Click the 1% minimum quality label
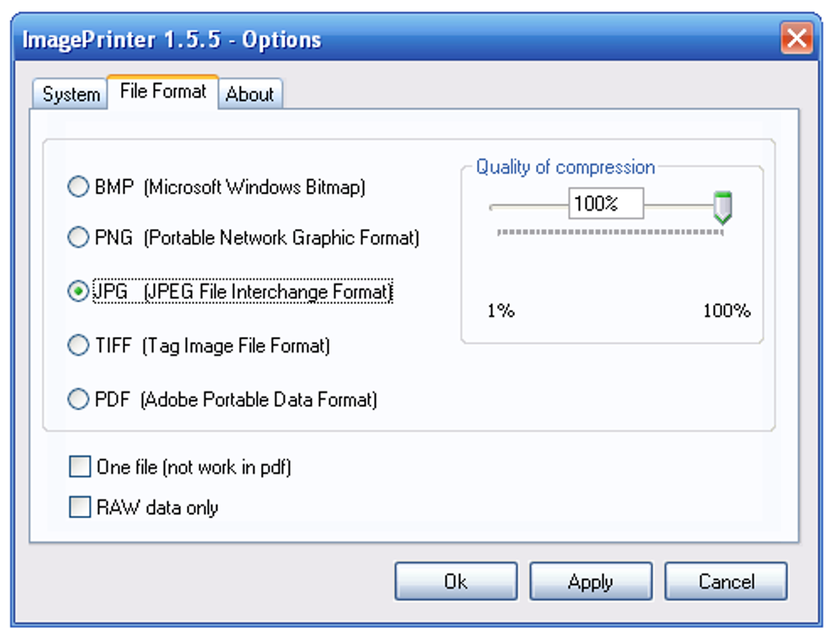 pos(501,311)
